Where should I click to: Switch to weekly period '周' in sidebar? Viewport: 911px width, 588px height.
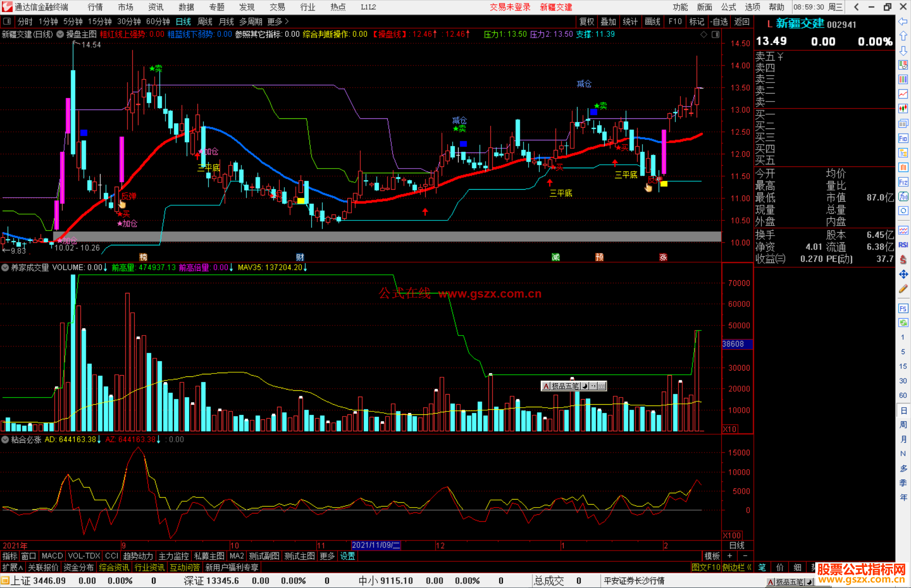coord(903,425)
